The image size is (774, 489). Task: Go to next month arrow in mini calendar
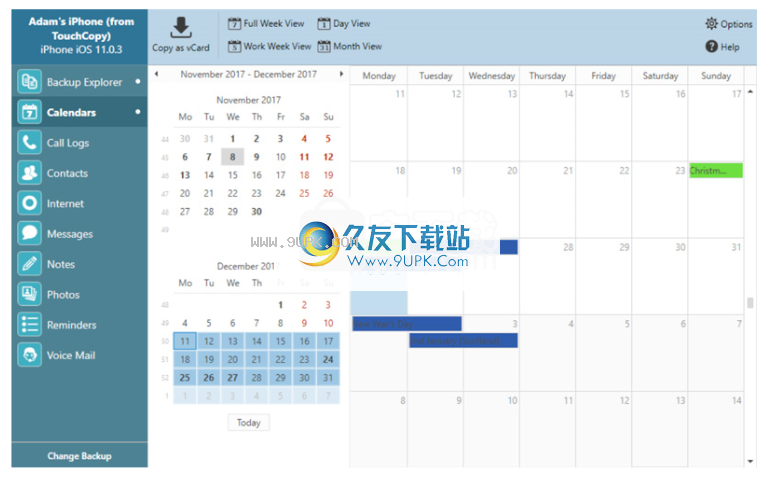pyautogui.click(x=341, y=74)
